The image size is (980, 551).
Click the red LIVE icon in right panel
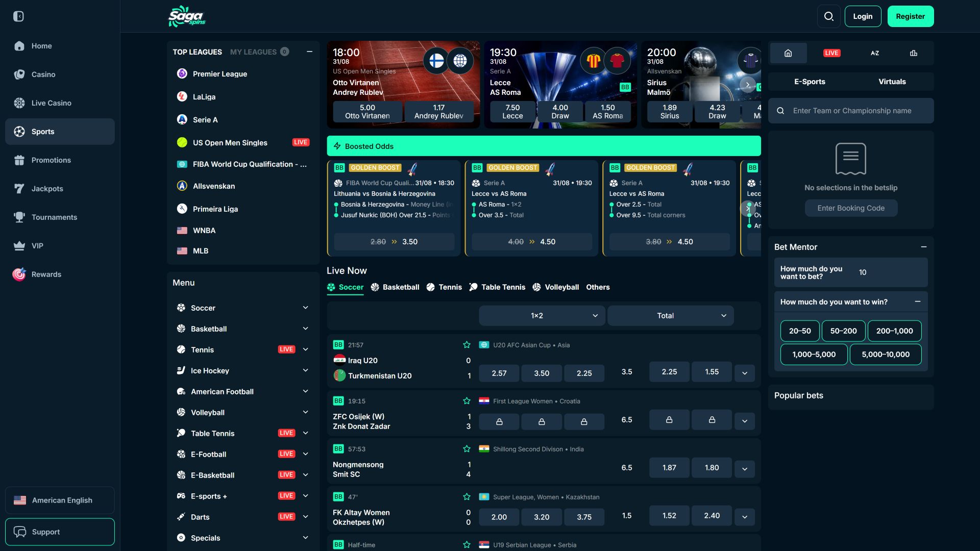pyautogui.click(x=831, y=53)
